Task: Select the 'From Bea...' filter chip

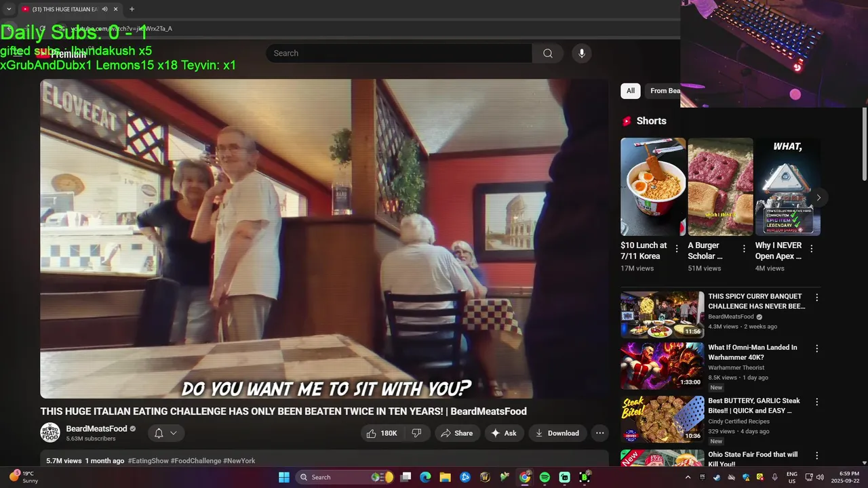Action: 663,91
